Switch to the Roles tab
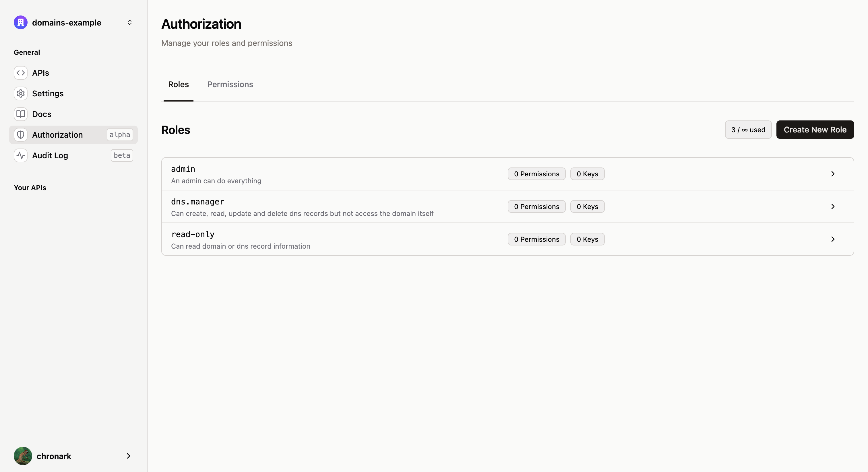The height and width of the screenshot is (472, 868). tap(178, 85)
